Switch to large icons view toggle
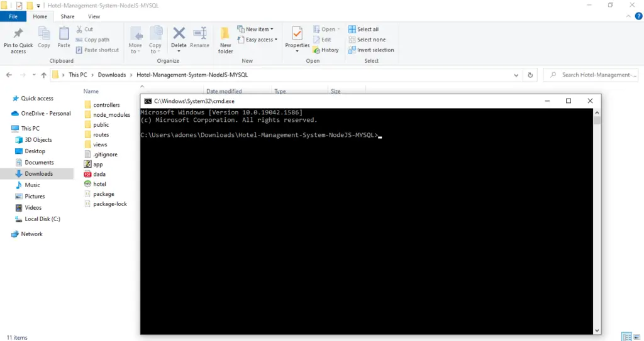Viewport: 644px width, 341px height. point(636,337)
